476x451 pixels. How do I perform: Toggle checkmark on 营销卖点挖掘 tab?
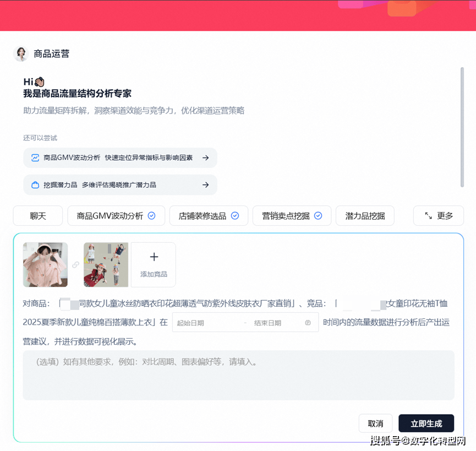318,216
